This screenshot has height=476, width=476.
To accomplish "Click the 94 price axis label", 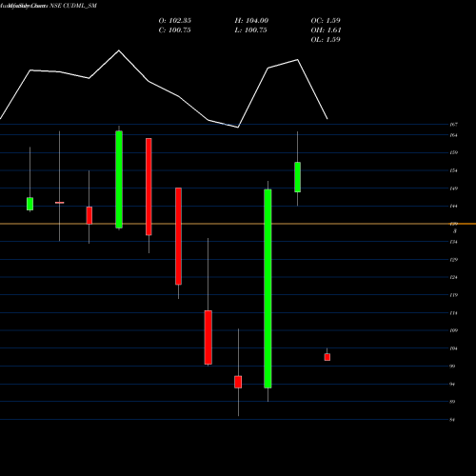I will [452, 385].
